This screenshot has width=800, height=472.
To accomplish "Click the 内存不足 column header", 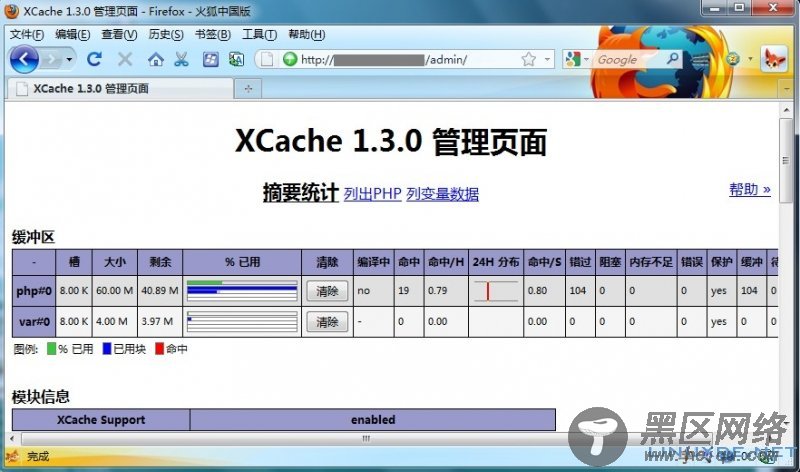I will [x=651, y=262].
